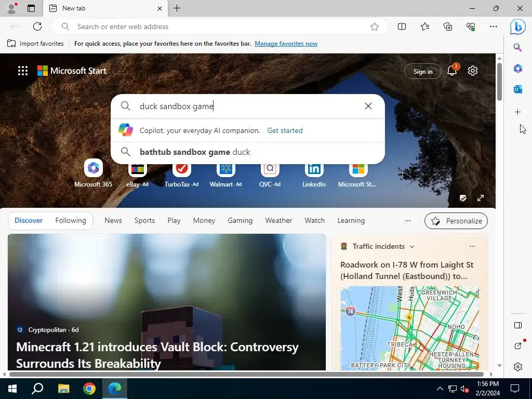The image size is (532, 399).
Task: Open Browser essentials heart icon
Action: click(471, 26)
